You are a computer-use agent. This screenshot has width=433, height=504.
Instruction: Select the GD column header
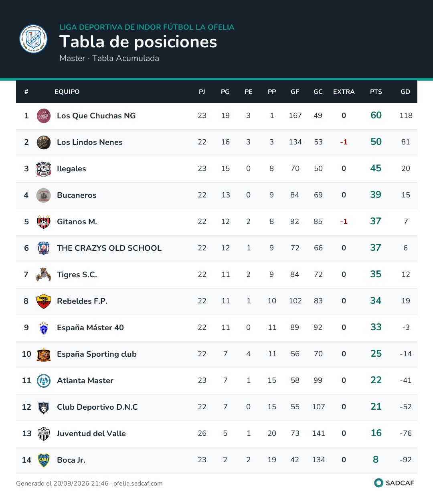(405, 92)
